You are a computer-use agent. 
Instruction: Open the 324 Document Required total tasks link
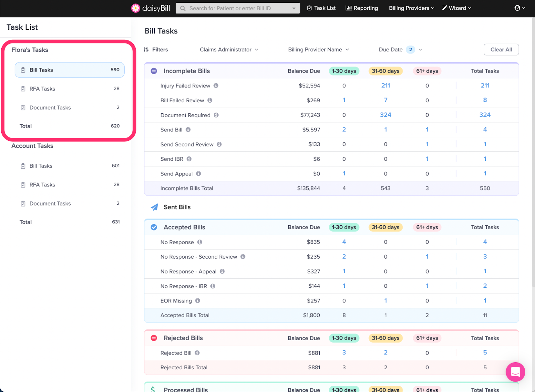pyautogui.click(x=485, y=115)
